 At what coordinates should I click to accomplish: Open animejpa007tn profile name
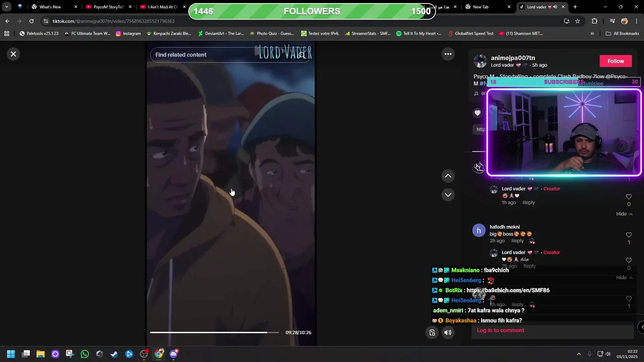click(513, 58)
